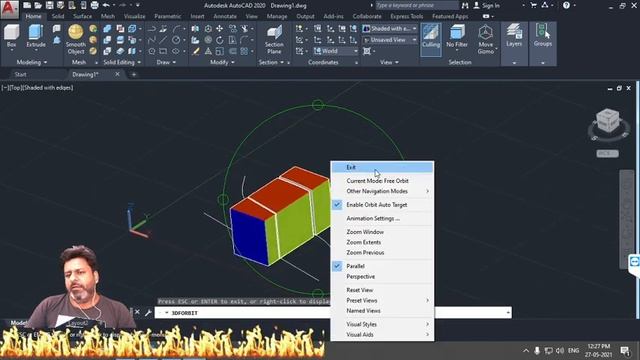Expand the Section panel

click(271, 62)
